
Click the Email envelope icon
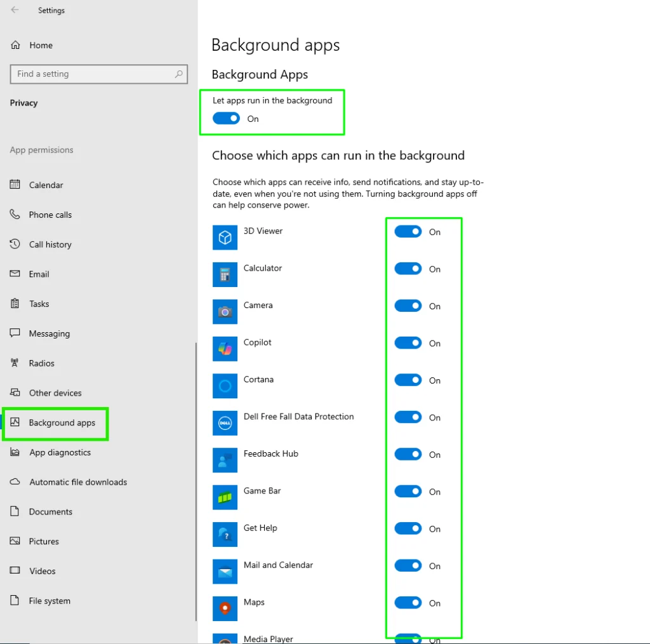[x=15, y=274]
